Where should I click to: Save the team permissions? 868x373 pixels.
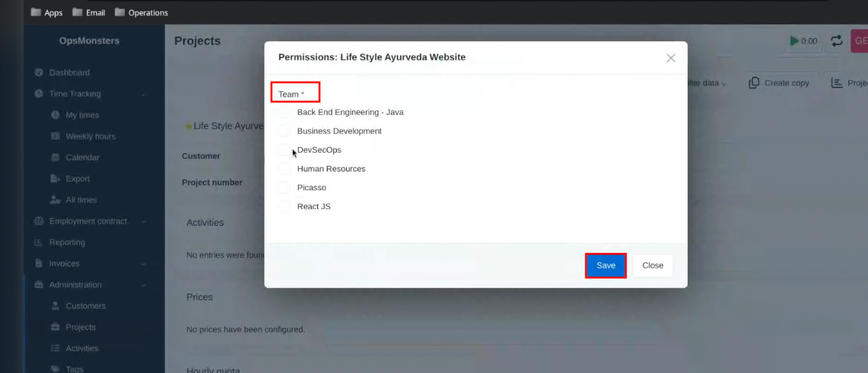605,266
